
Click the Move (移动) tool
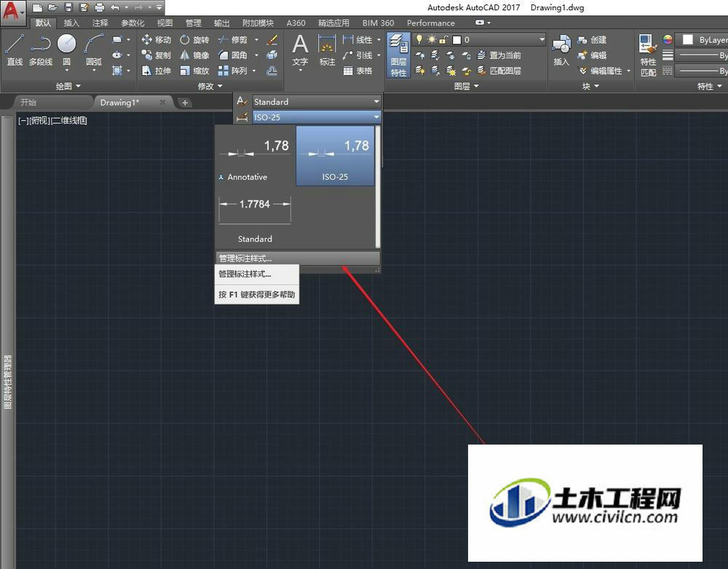click(157, 40)
